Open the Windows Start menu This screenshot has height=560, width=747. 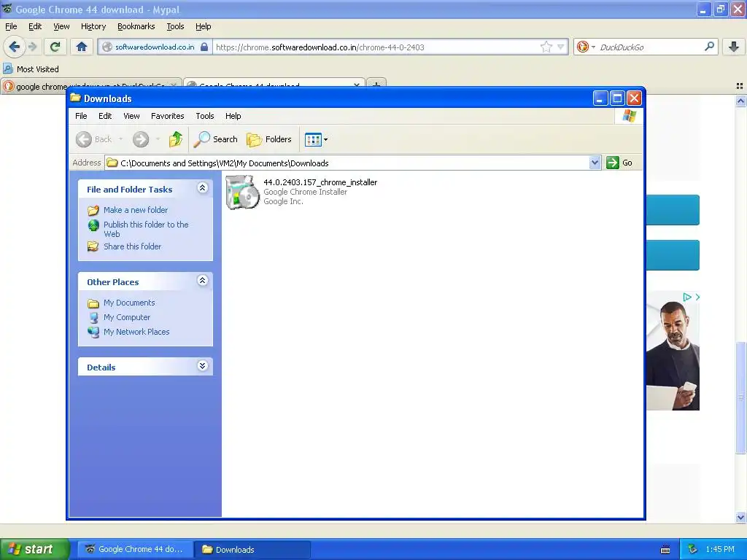[34, 549]
